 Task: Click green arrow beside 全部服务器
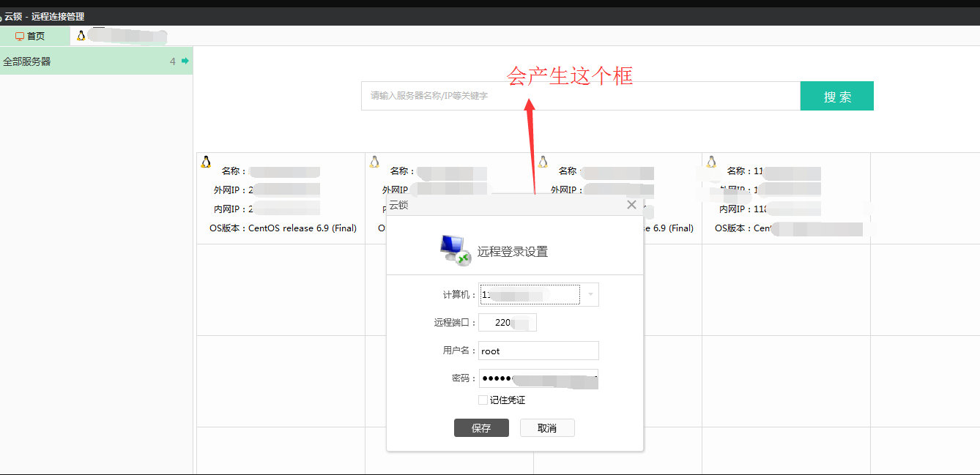click(185, 61)
